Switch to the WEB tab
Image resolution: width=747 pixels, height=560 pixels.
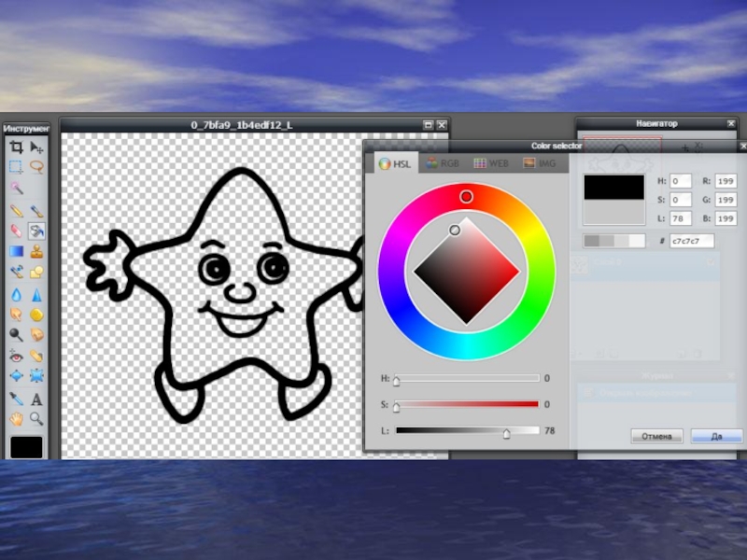(491, 163)
